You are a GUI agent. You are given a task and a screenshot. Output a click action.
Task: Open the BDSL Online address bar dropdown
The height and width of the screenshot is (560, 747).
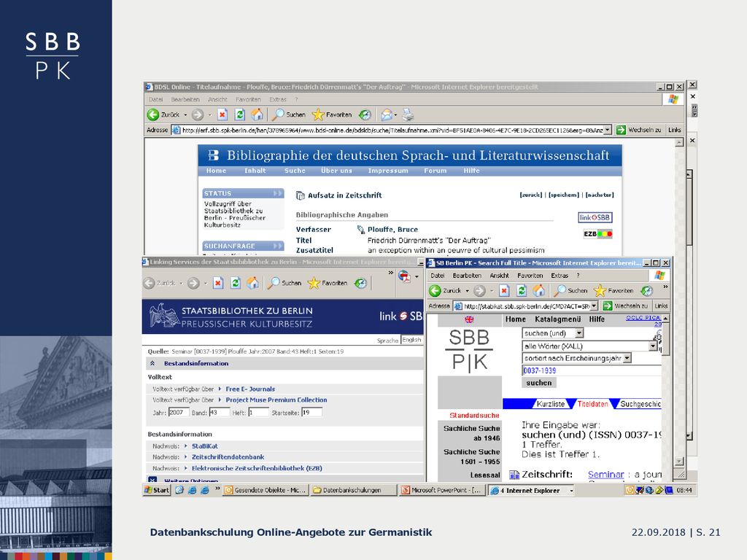(x=608, y=130)
